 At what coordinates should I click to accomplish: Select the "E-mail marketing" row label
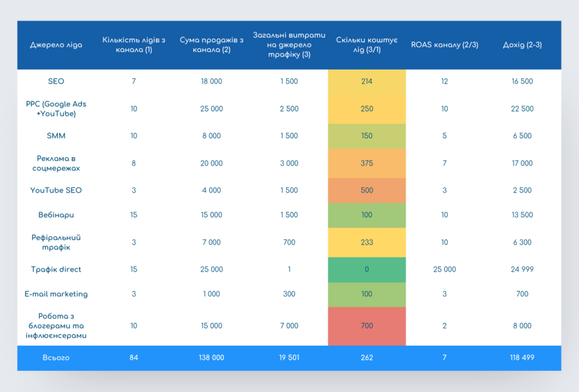56,294
